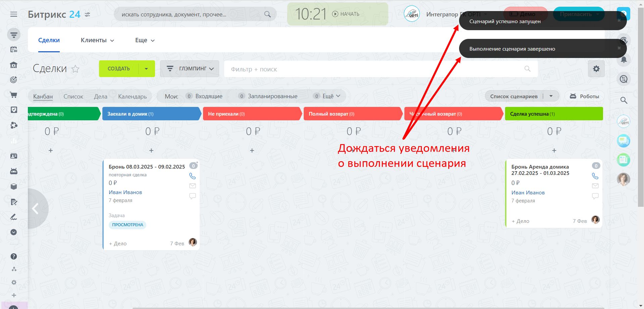Open the warehouse sidebar icon
The height and width of the screenshot is (309, 644).
tap(14, 65)
